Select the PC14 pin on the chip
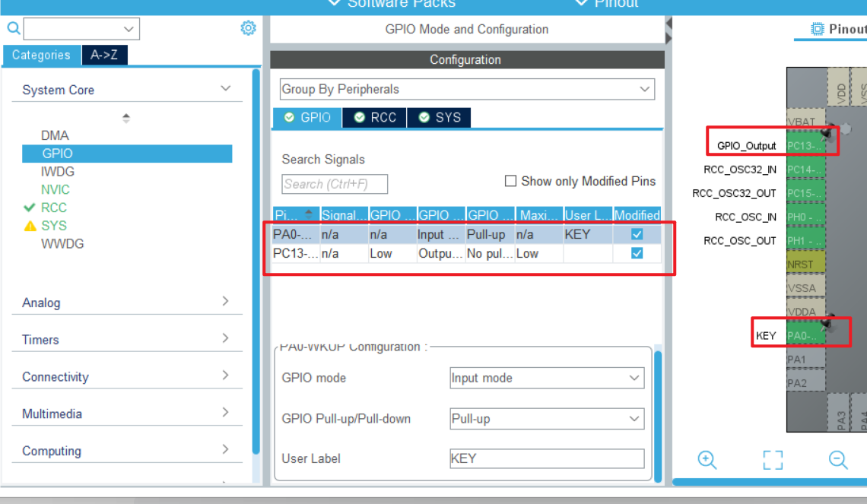 [x=805, y=170]
